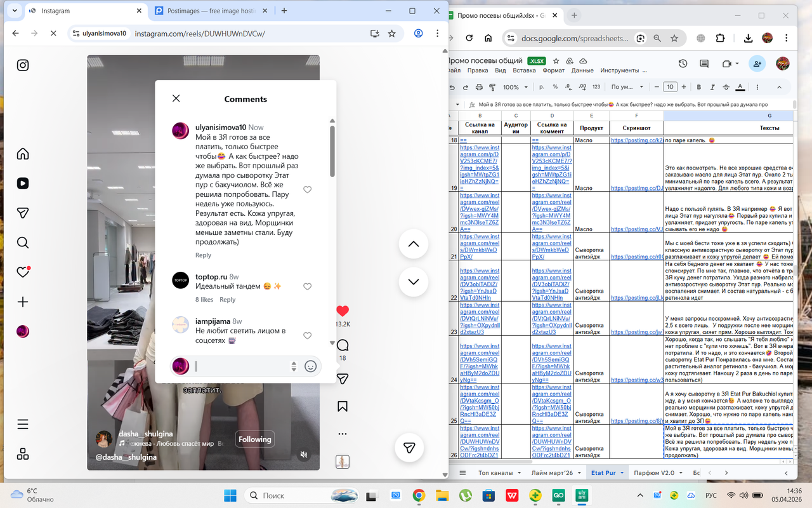
Task: Like the toptop.ru comment
Action: [x=308, y=286]
